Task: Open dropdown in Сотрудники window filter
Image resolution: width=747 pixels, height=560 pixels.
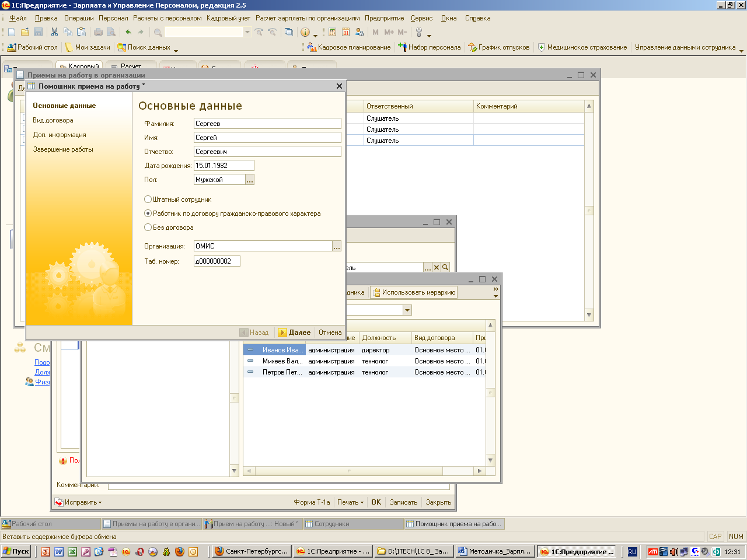Action: (407, 310)
